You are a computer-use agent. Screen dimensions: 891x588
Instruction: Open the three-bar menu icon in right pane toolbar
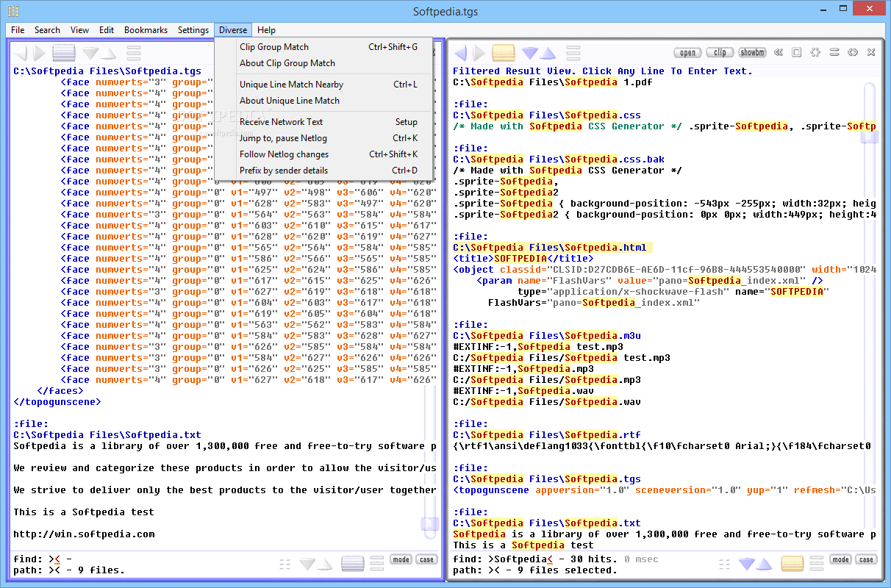tap(573, 53)
